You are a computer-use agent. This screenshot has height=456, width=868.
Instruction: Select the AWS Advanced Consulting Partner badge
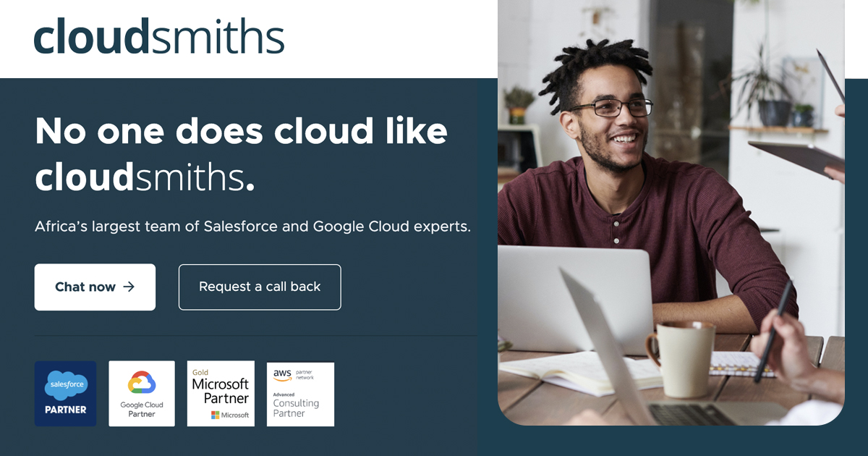(x=300, y=394)
